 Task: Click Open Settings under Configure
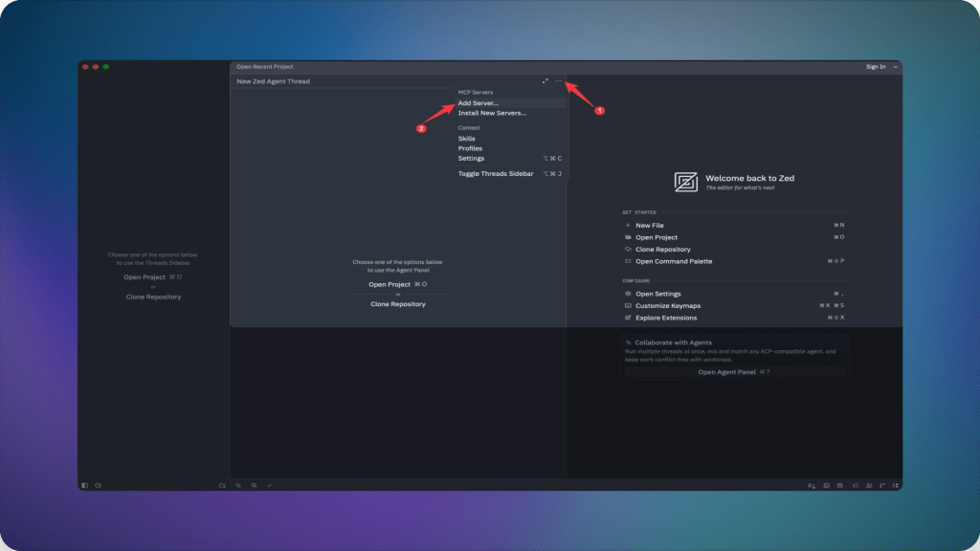coord(734,294)
